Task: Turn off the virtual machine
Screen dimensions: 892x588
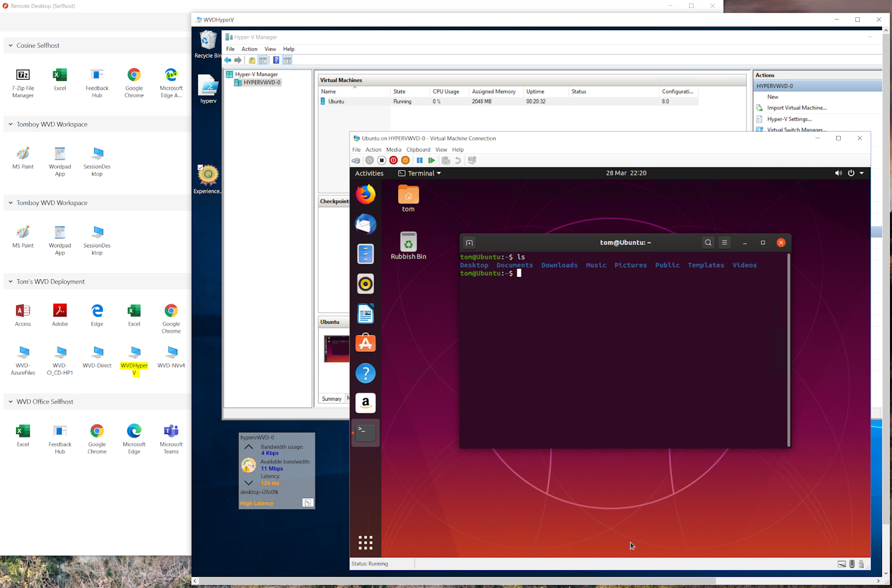Action: tap(381, 161)
